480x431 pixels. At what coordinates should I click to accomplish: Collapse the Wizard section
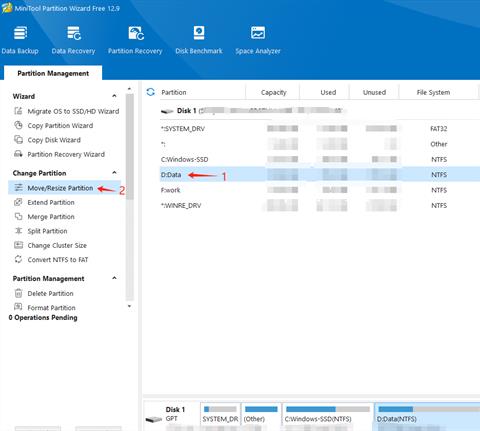pos(114,96)
